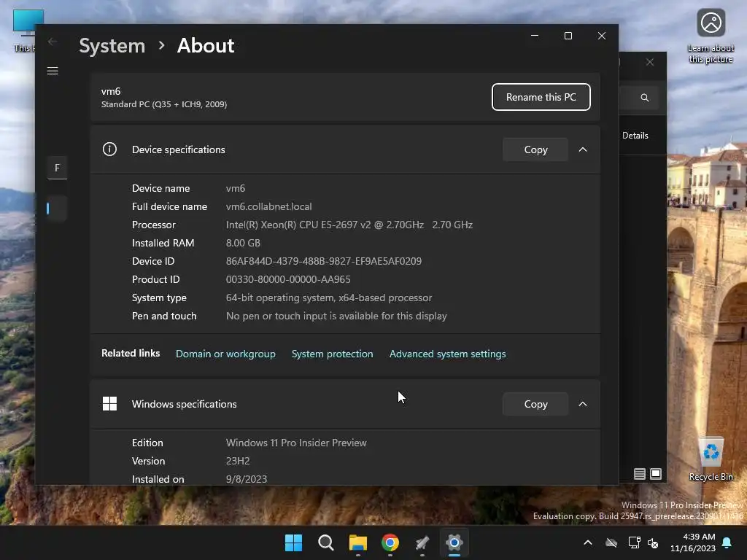The width and height of the screenshot is (747, 560).
Task: Open the Settings hamburger navigation menu
Action: coord(53,71)
